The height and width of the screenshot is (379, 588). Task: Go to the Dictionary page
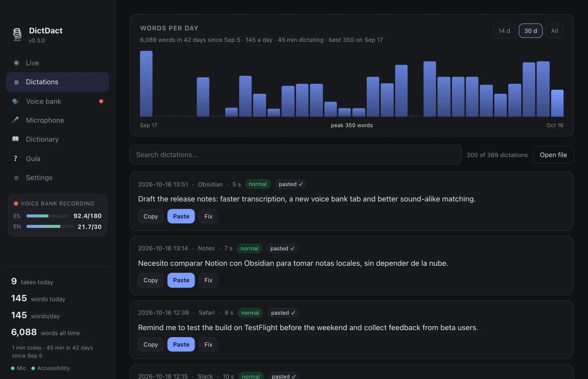[x=57, y=139]
